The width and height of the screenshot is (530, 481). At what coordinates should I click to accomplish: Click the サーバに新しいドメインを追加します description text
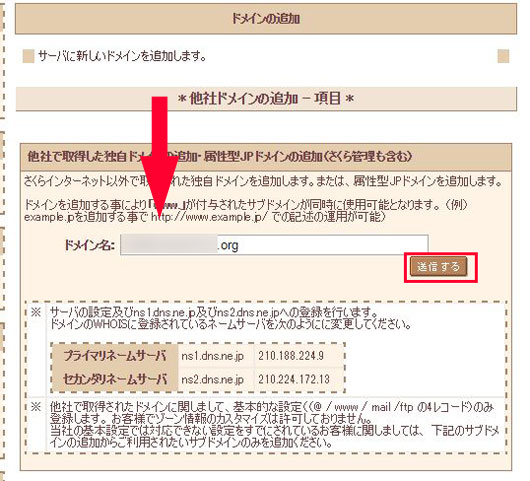[x=122, y=56]
